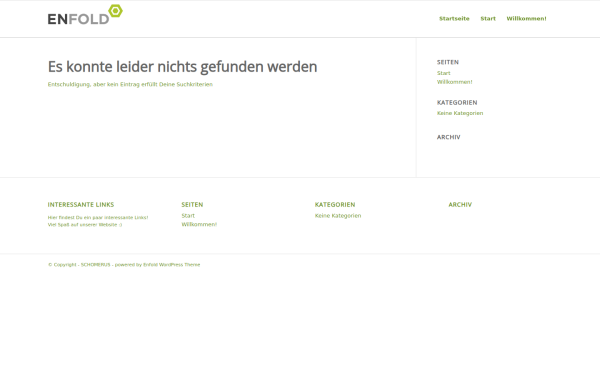The width and height of the screenshot is (600, 375).
Task: Open Willkommen! link under sidebar Seiten
Action: (x=455, y=82)
